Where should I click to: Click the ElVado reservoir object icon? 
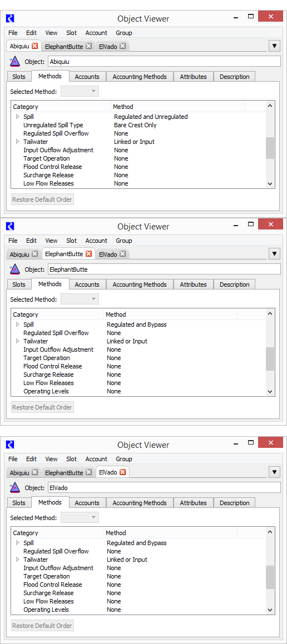14,488
